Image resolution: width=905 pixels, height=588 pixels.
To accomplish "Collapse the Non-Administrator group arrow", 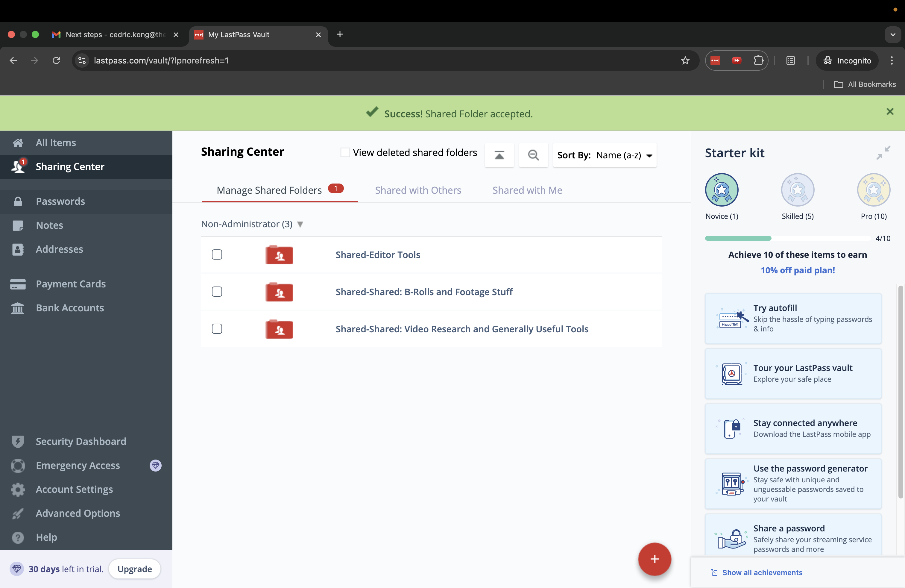I will [x=300, y=225].
